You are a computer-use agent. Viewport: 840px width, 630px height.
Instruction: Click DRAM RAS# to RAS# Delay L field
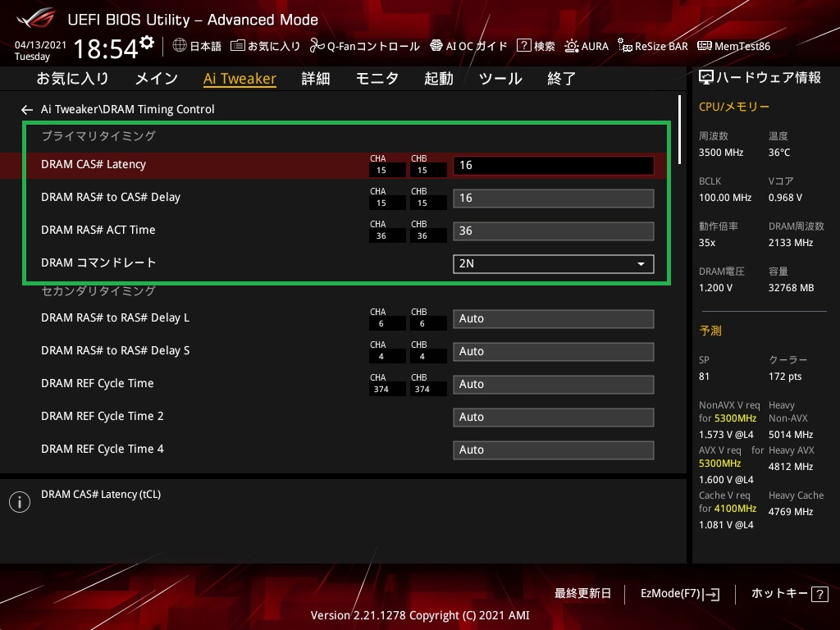click(x=554, y=319)
